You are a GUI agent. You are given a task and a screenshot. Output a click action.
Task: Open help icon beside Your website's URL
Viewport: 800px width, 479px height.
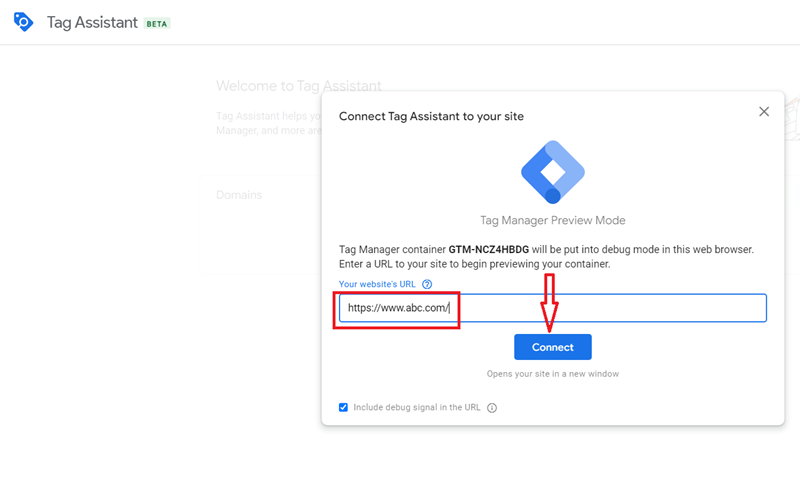pos(427,284)
